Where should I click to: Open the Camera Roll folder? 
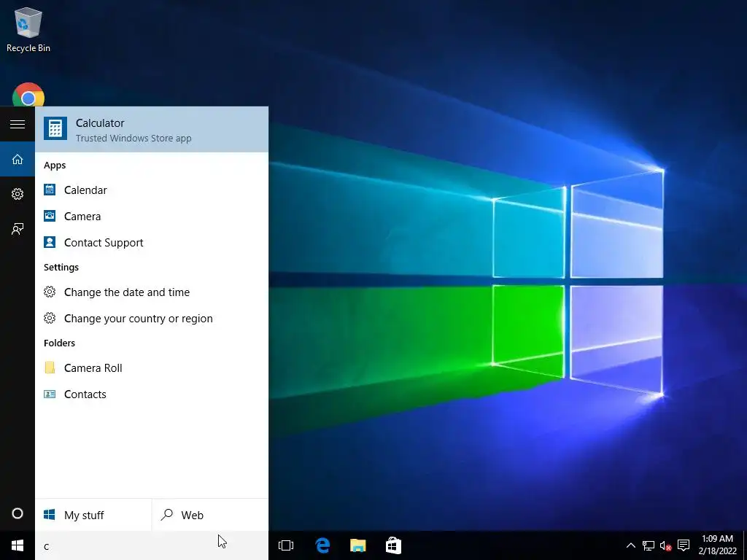152,367
